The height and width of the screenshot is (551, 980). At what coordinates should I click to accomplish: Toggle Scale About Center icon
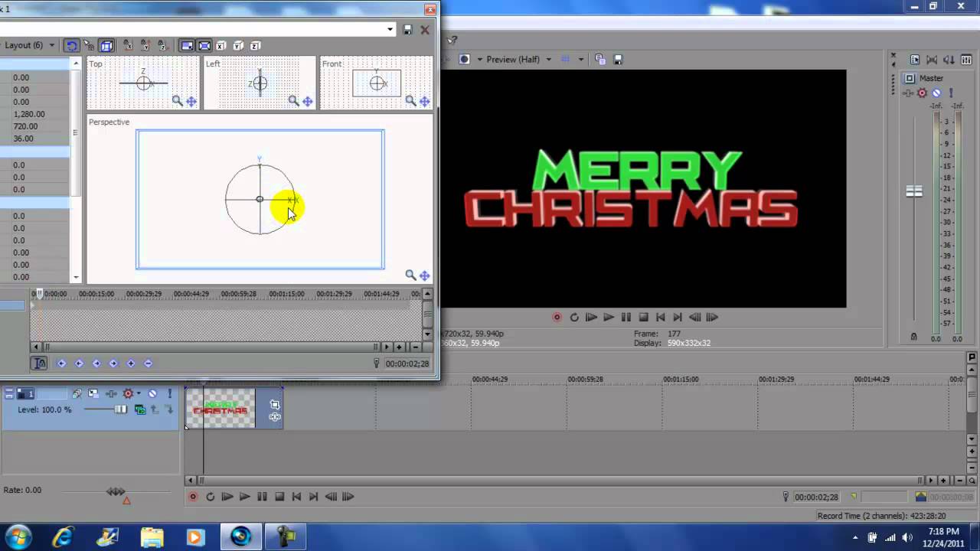[204, 46]
